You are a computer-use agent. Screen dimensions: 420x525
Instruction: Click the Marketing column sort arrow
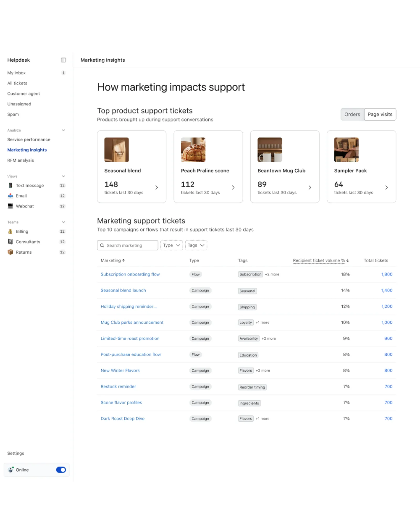click(124, 260)
